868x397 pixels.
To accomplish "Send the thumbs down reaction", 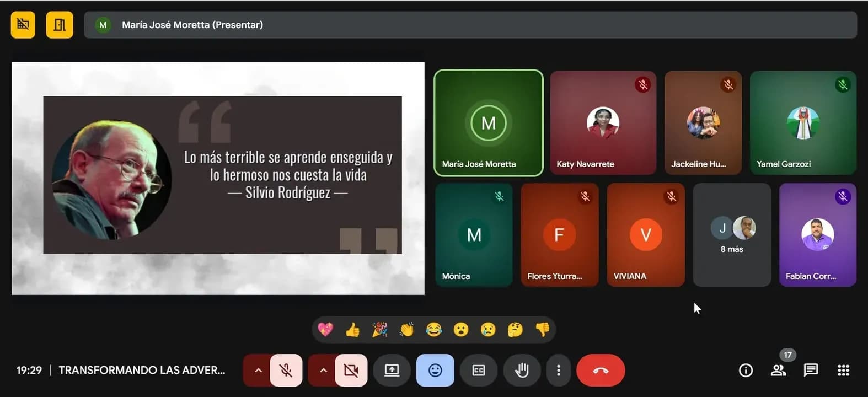I will (x=543, y=330).
